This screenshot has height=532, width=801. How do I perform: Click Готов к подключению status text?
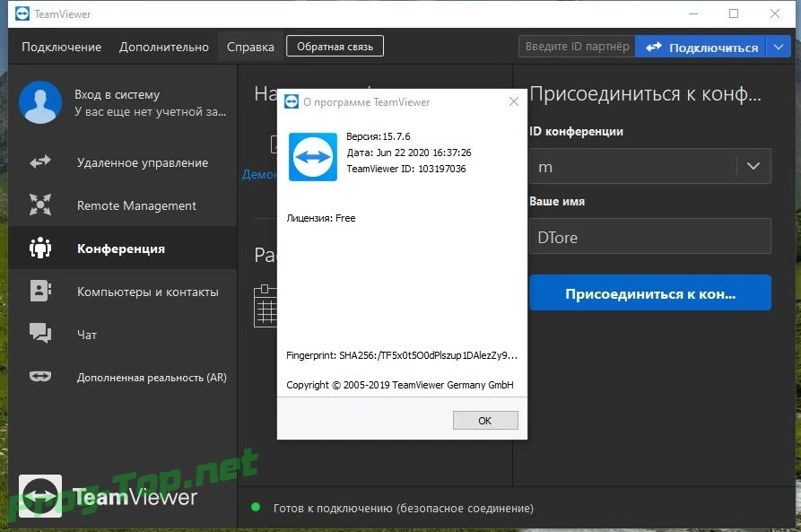tap(403, 508)
